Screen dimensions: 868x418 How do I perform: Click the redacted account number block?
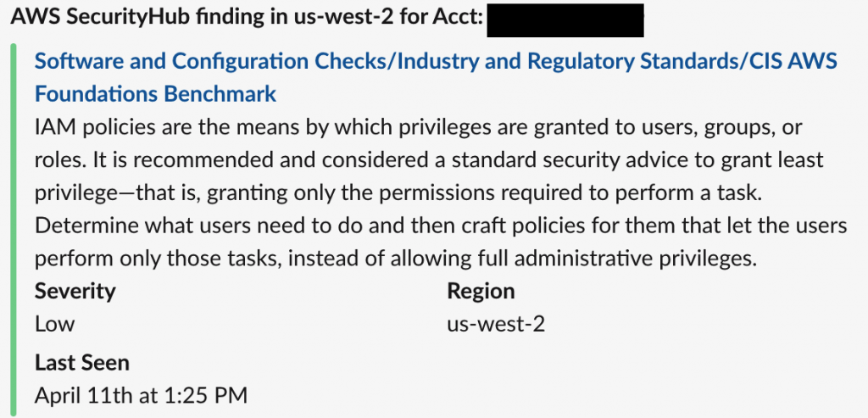tap(565, 20)
